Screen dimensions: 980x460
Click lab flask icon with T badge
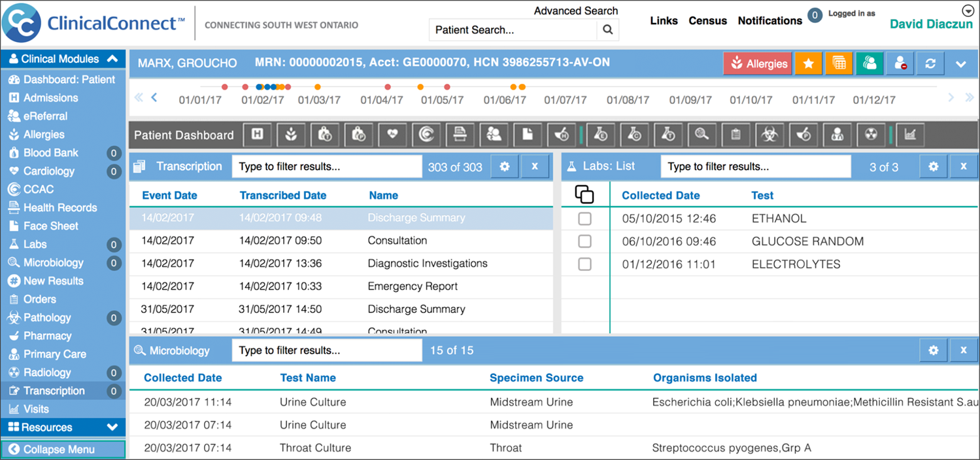[669, 134]
